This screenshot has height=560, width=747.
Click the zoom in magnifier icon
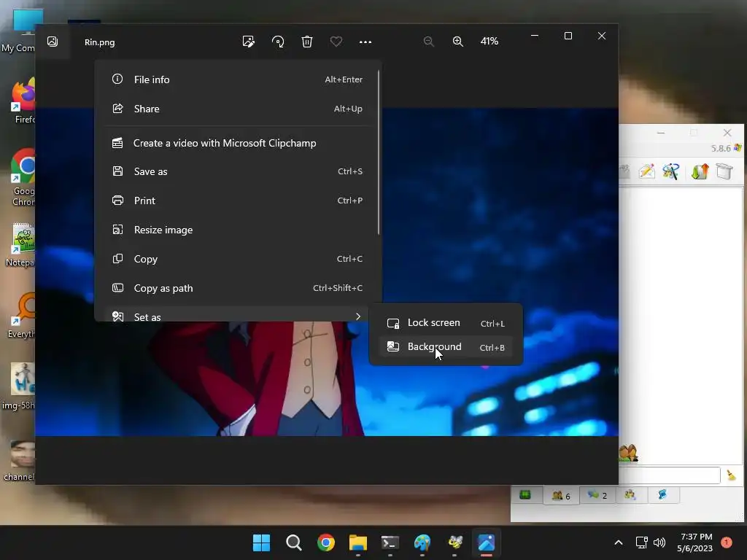(458, 42)
